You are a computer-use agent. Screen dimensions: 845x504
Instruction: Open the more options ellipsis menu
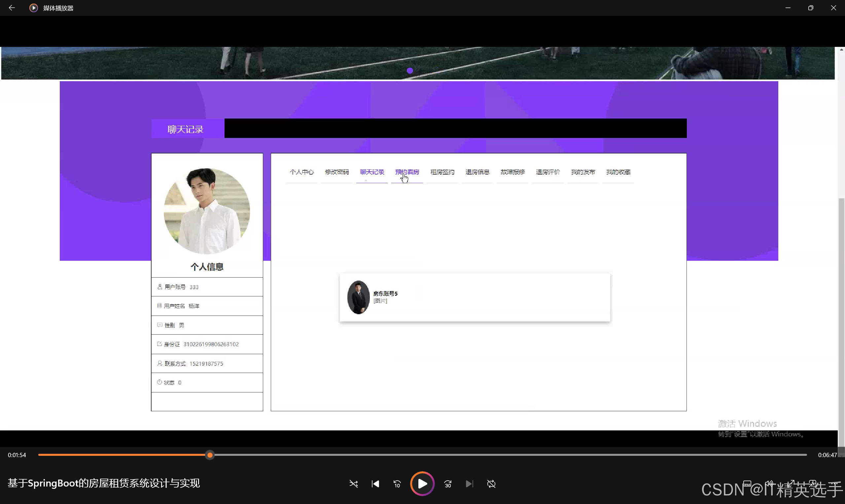click(834, 483)
